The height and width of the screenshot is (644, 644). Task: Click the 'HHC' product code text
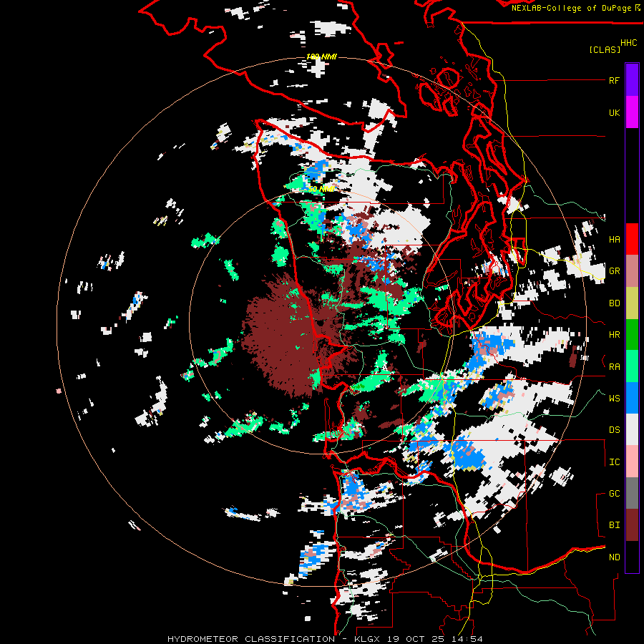point(628,43)
